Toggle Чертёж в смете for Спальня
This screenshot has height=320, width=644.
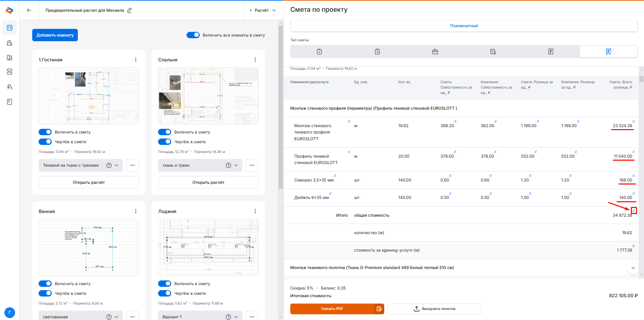[x=165, y=142]
